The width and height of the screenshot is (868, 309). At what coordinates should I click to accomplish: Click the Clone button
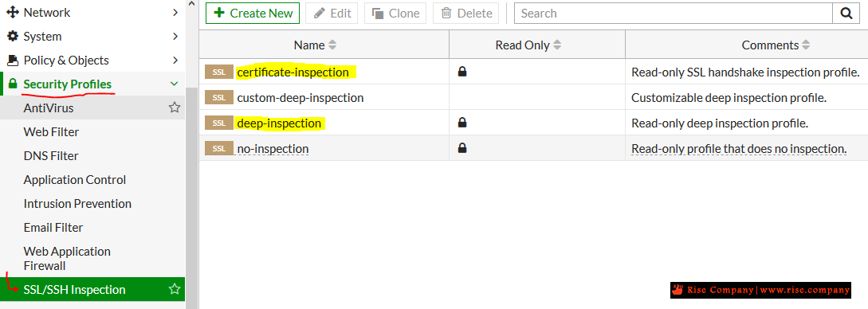[395, 14]
